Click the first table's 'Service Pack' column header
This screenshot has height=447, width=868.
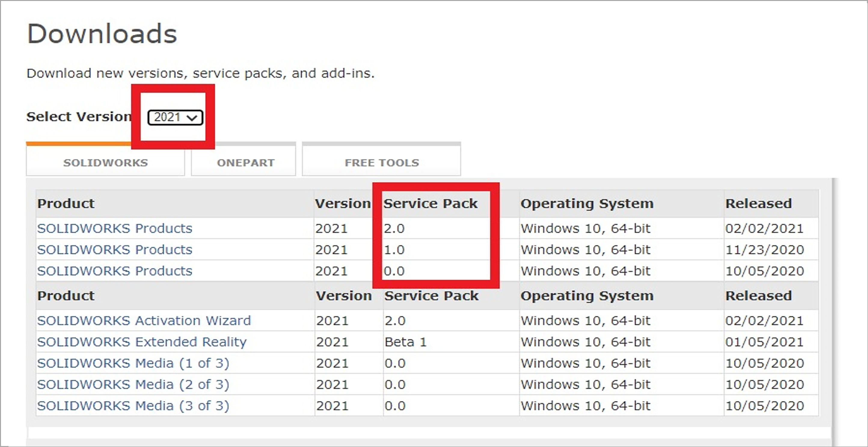point(431,204)
